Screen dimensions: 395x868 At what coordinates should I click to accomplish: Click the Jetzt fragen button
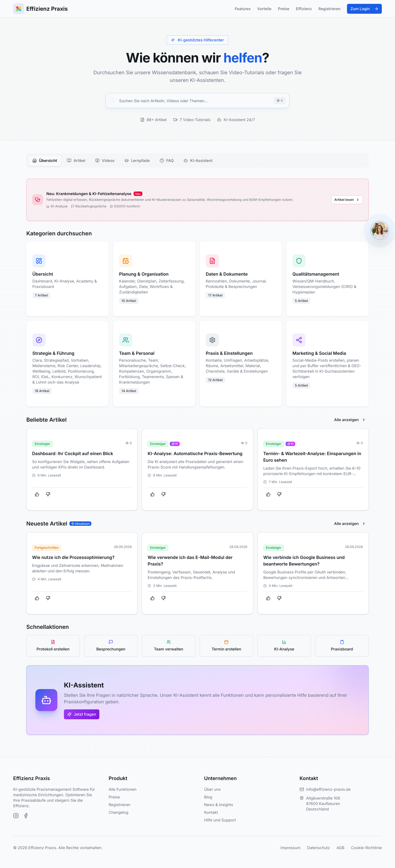click(82, 714)
